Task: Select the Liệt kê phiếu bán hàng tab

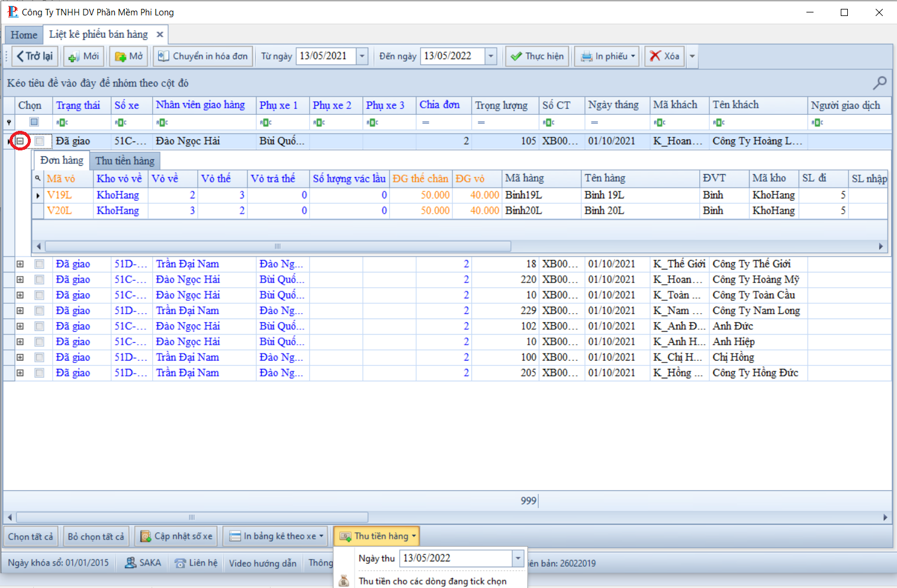Action: point(98,35)
